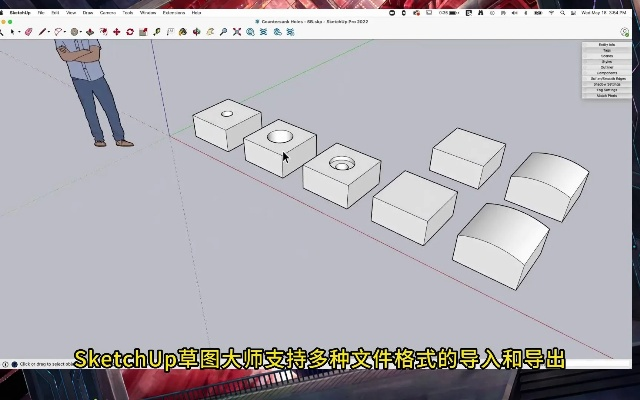This screenshot has height=400, width=640.
Task: Select the Line pencil tool
Action: tap(43, 32)
